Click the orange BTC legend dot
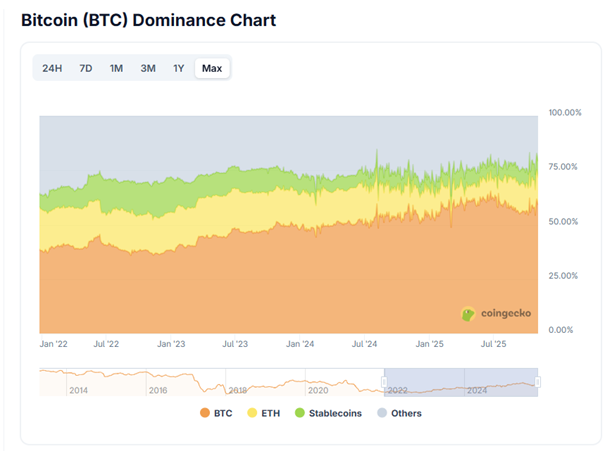The image size is (605, 451). click(205, 413)
